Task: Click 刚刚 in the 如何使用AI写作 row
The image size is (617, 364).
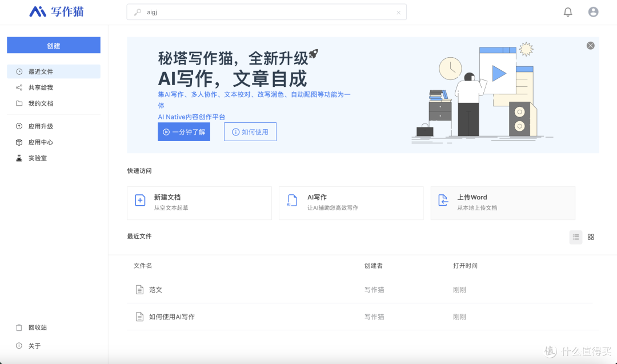Action: [x=459, y=317]
